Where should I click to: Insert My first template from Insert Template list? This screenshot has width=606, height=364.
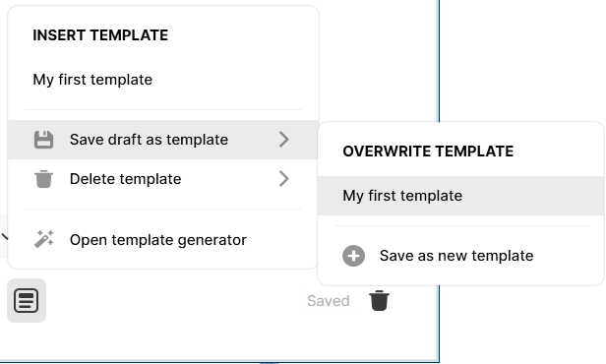click(92, 80)
